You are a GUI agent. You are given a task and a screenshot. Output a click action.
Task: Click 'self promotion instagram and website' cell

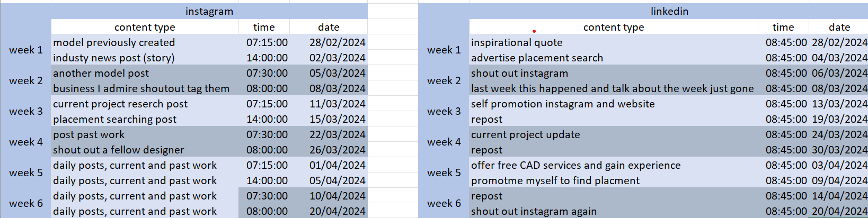[614, 104]
